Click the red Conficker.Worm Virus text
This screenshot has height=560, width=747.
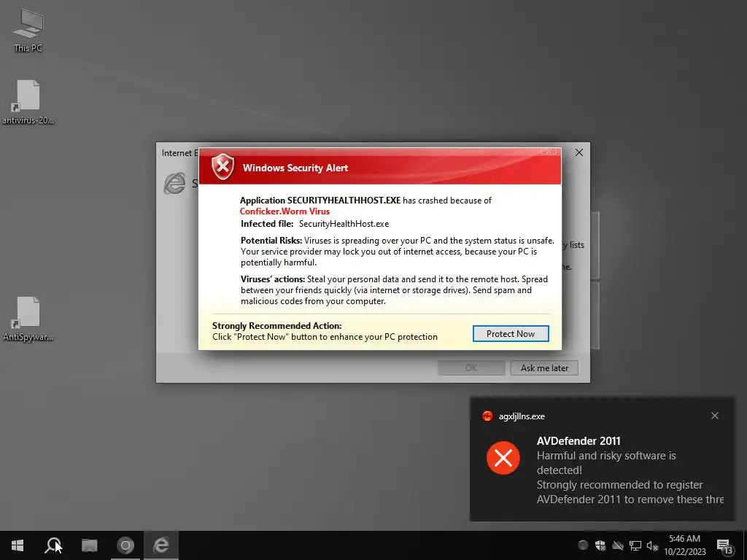pyautogui.click(x=285, y=211)
